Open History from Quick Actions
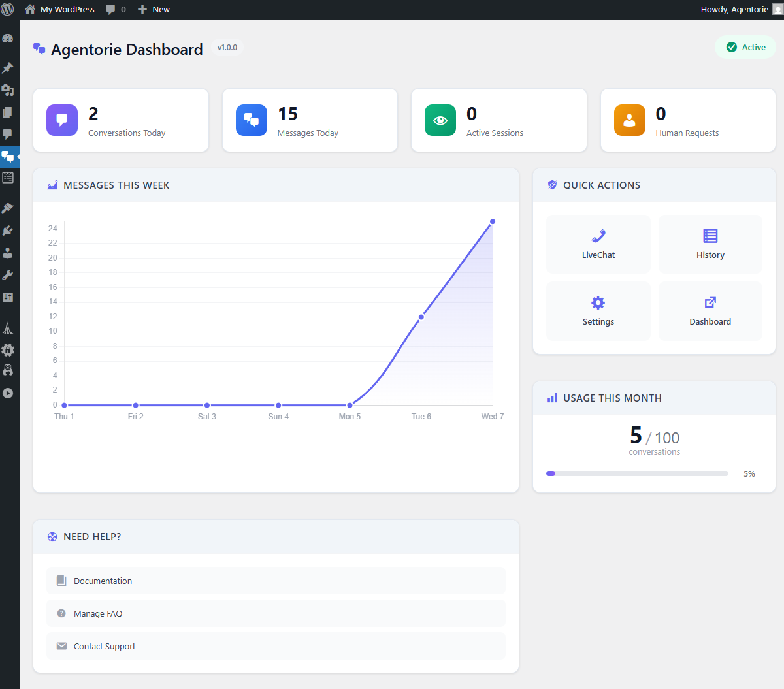Image resolution: width=784 pixels, height=689 pixels. tap(710, 244)
